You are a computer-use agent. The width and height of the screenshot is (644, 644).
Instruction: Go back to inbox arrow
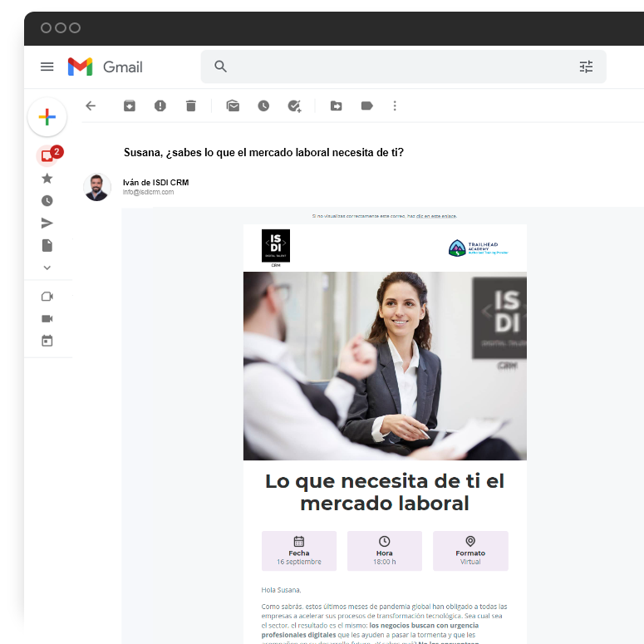pyautogui.click(x=91, y=106)
